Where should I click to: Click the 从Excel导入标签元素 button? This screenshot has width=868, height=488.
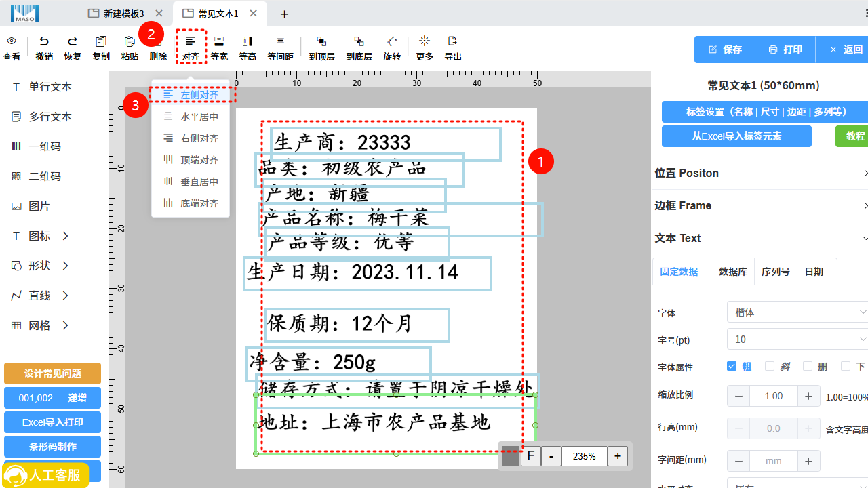[x=736, y=136]
